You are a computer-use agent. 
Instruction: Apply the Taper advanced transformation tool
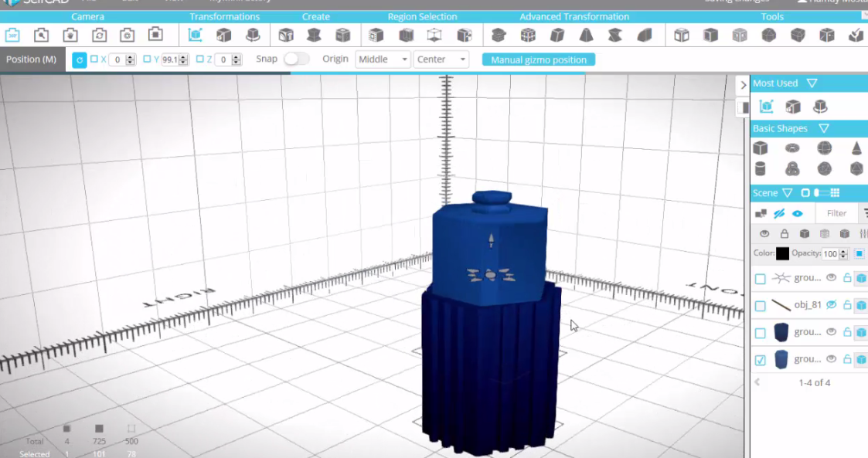(586, 36)
